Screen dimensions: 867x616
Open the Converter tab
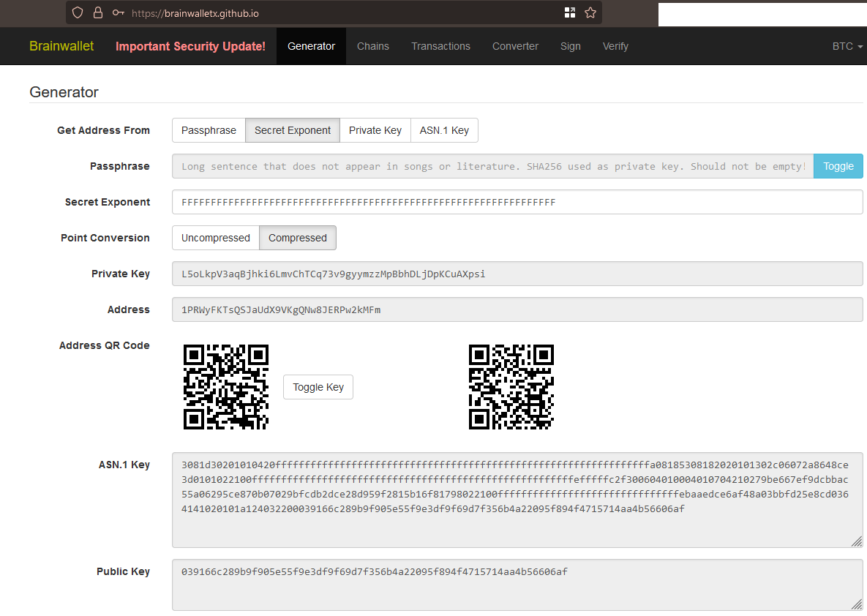pos(515,46)
